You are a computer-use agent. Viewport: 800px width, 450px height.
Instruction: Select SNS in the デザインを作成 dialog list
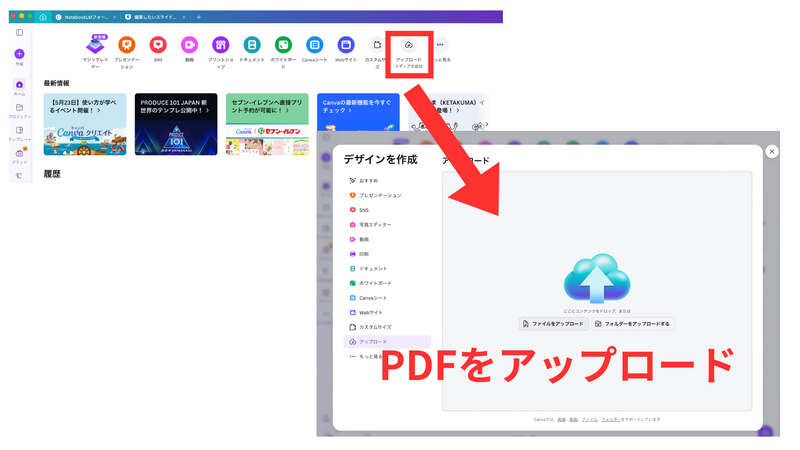387,210
